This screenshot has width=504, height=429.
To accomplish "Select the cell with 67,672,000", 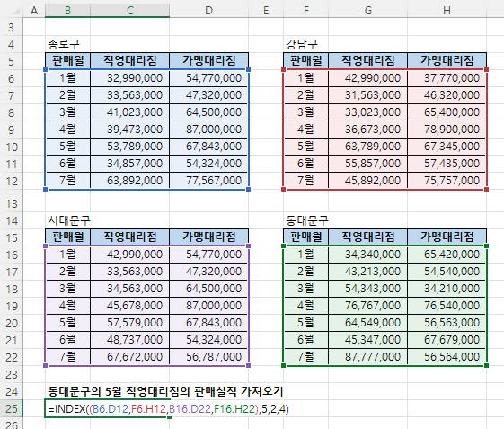I will tap(130, 357).
